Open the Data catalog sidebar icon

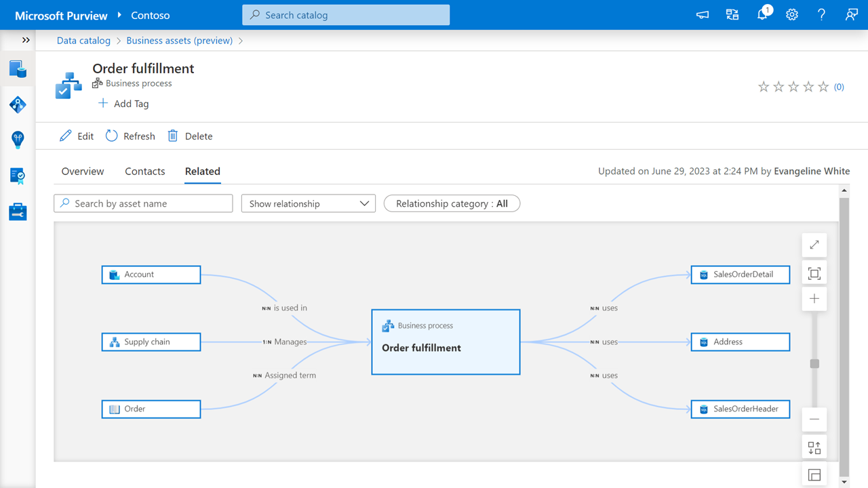point(18,68)
